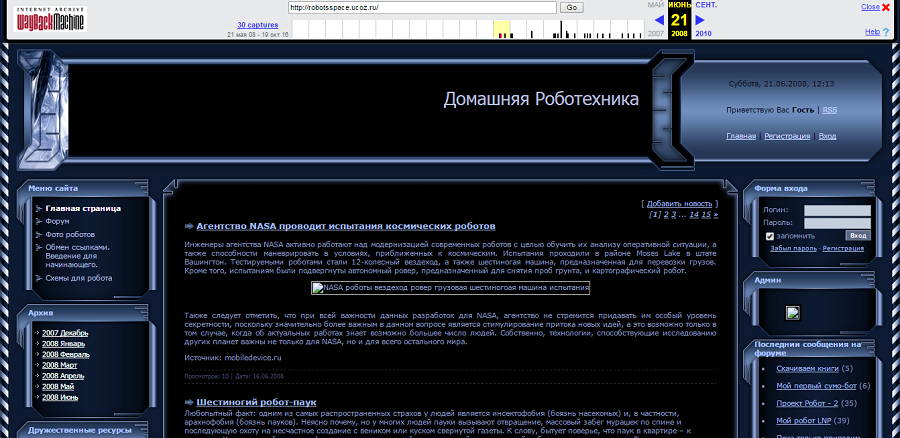This screenshot has height=438, width=900.
Task: Click the Логин input field
Action: point(837,211)
